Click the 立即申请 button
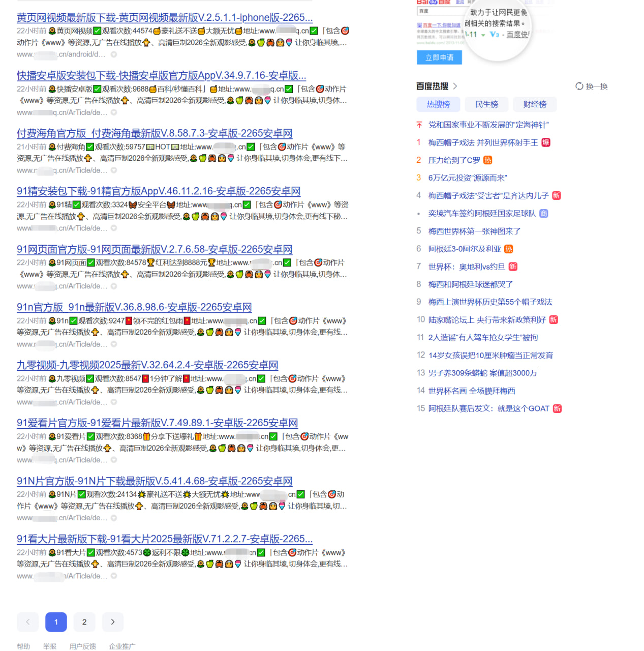The width and height of the screenshot is (644, 651). 440,57
